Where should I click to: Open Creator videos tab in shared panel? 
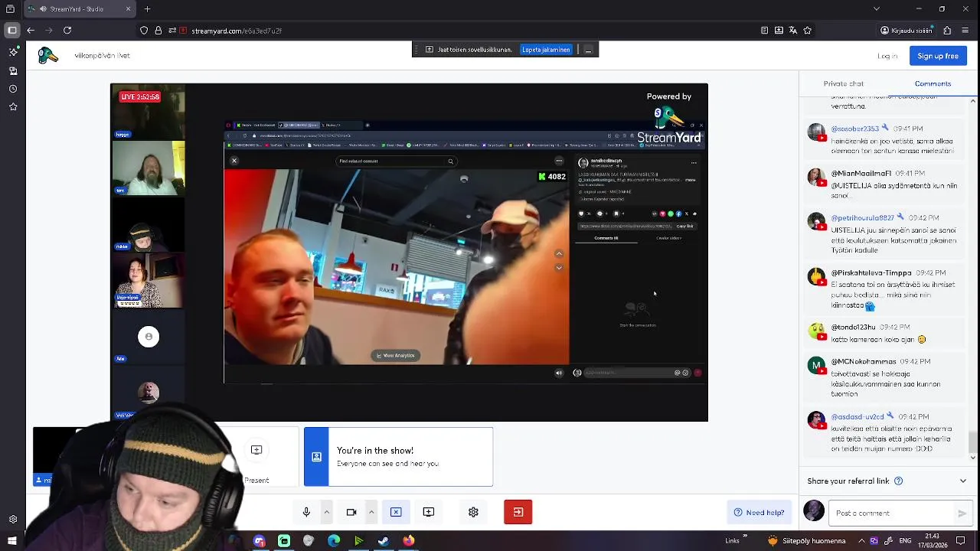(x=668, y=238)
